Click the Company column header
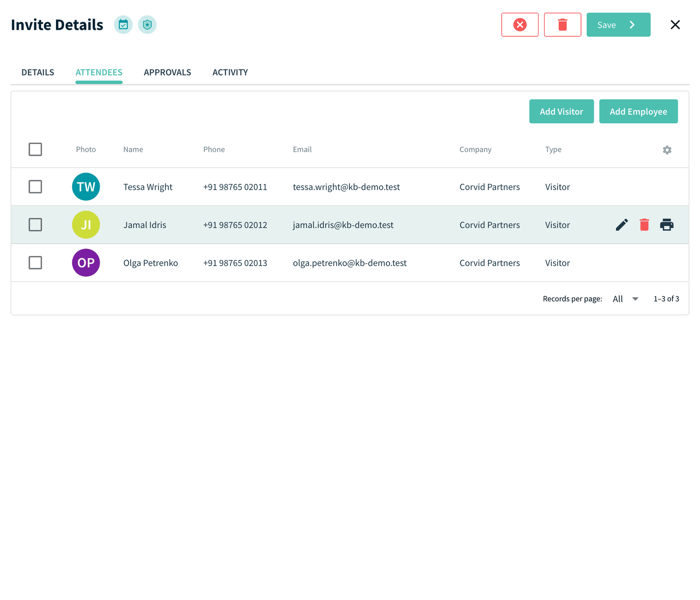700x600 pixels. pos(476,149)
